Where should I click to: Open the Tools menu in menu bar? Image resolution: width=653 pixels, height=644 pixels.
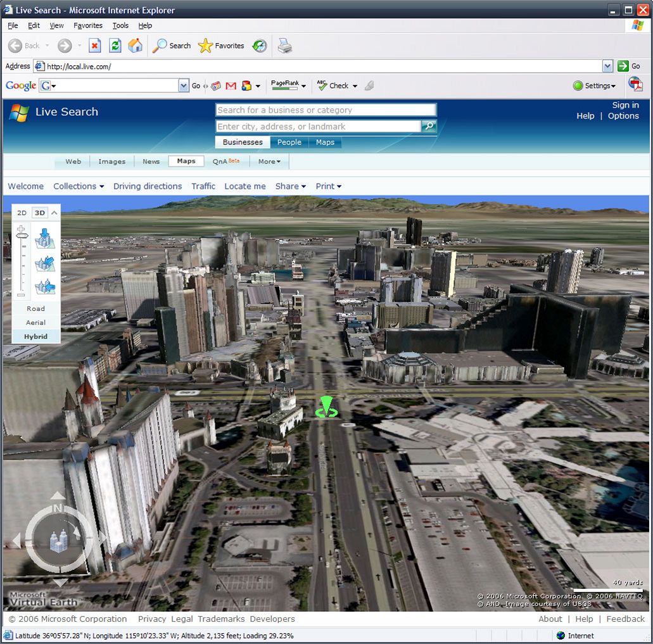coord(120,25)
